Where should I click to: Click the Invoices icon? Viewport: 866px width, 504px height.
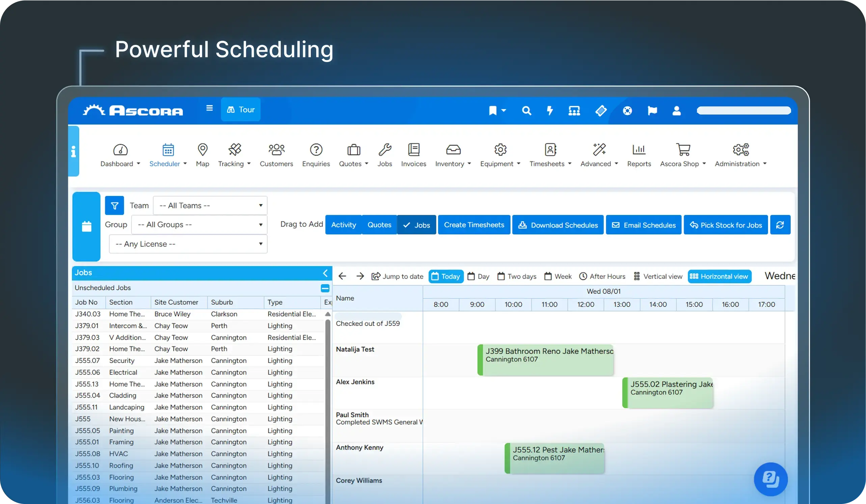click(x=413, y=155)
